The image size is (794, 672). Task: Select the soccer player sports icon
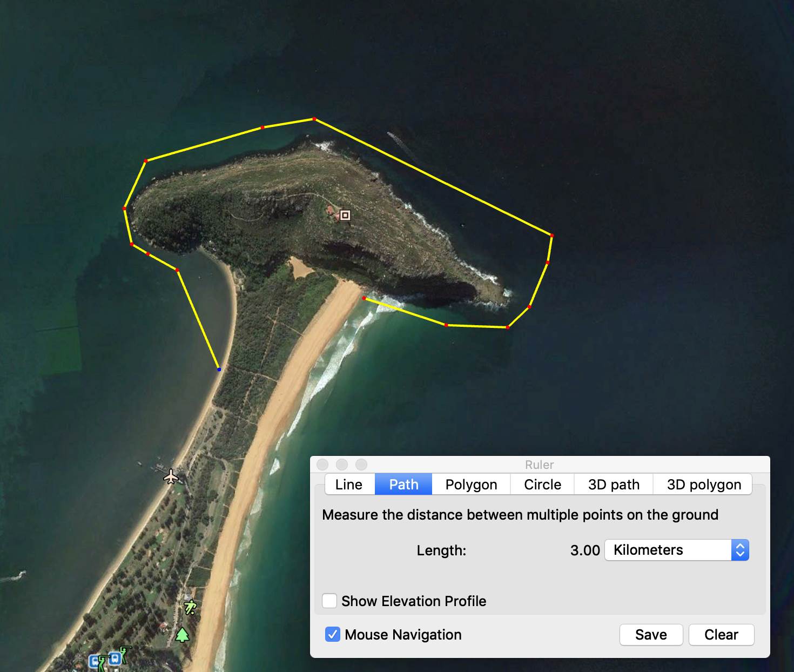190,607
